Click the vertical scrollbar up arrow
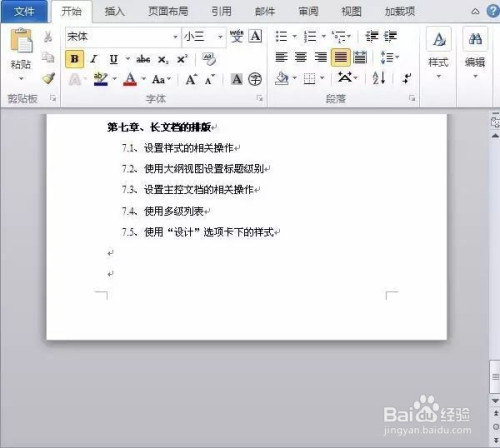Image resolution: width=500 pixels, height=448 pixels. (x=496, y=136)
